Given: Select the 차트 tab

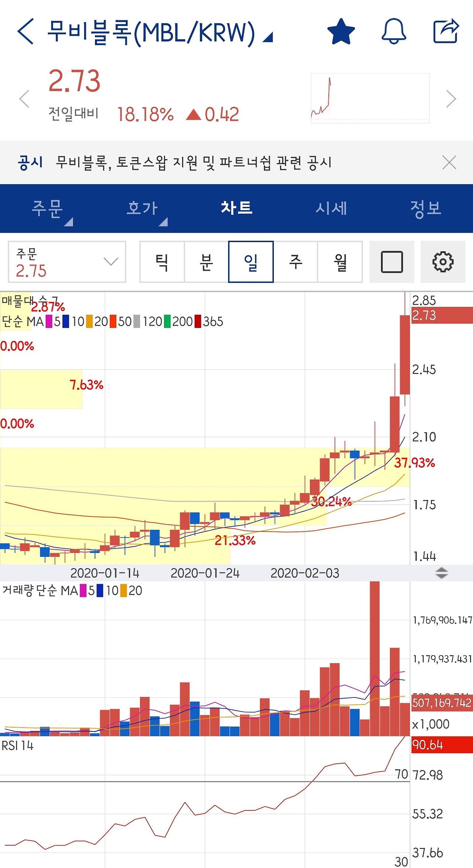Looking at the screenshot, I should [236, 209].
